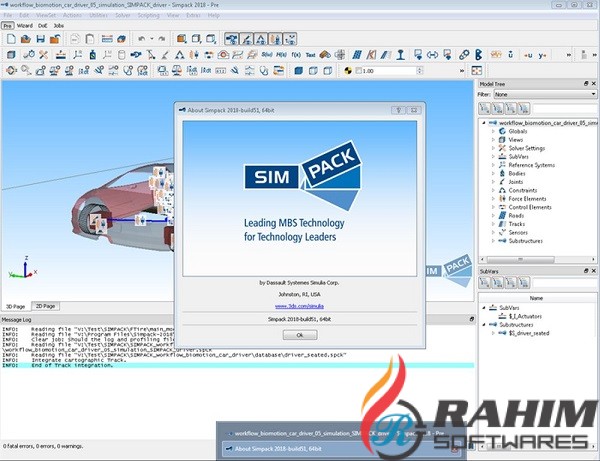Click the 1.00 value stepper arrows
Screen dimensions: 600x461
419,71
